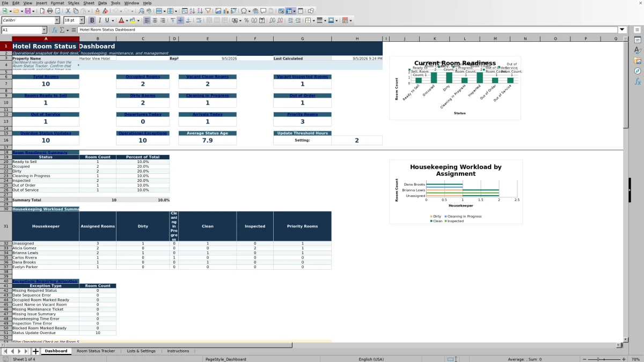Click the formula input line
The width and height of the screenshot is (644, 362).
348,29
